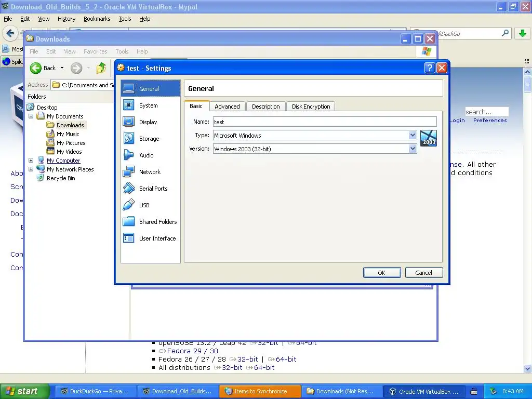Click the Name field containing test
532x399 pixels.
325,122
